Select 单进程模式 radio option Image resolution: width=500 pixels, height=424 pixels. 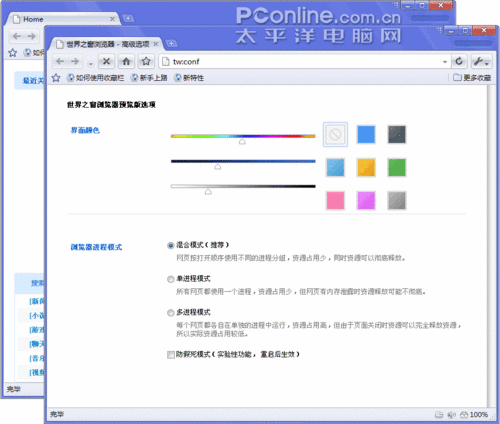pos(171,279)
